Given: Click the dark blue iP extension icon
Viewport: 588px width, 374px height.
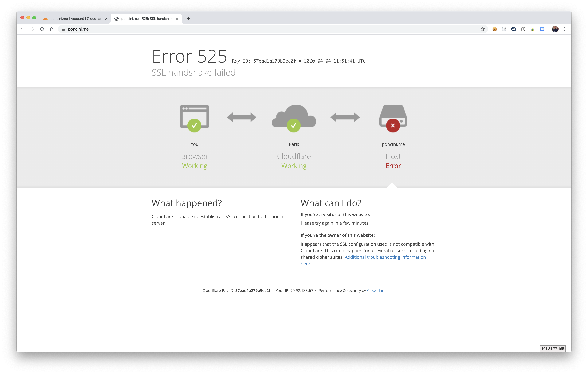Looking at the screenshot, I should point(514,29).
